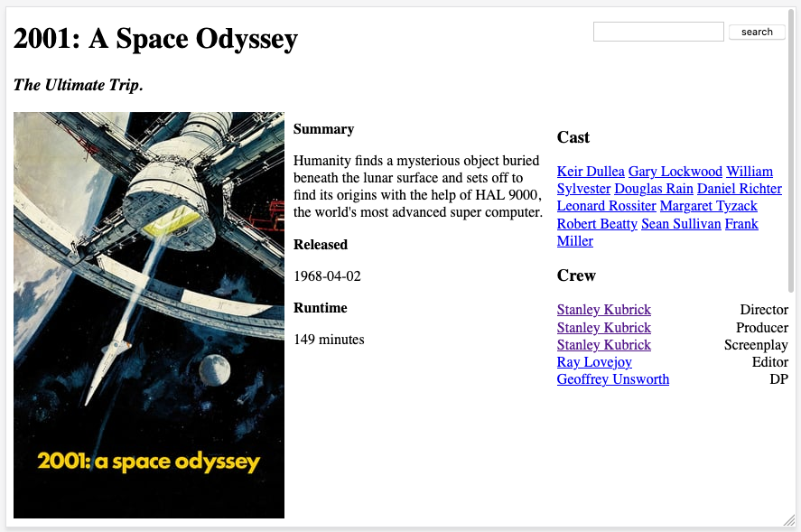
Task: Click the "Released" heading
Action: coord(321,245)
